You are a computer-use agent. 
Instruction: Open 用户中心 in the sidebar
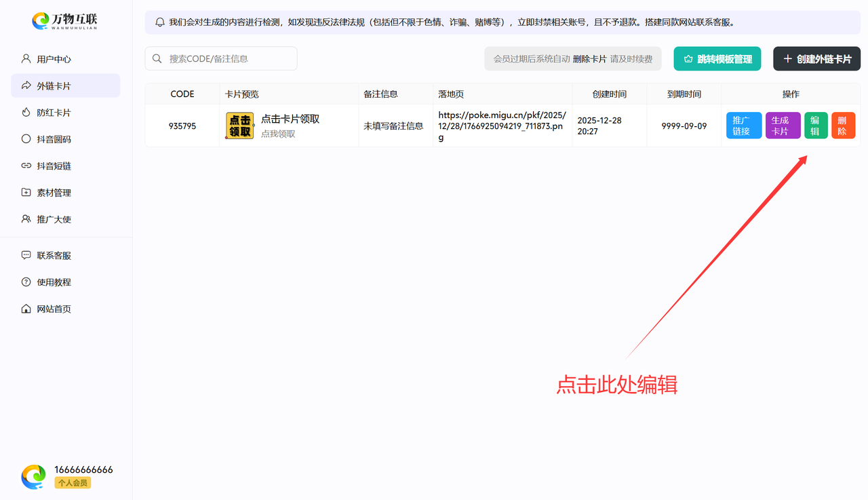54,59
